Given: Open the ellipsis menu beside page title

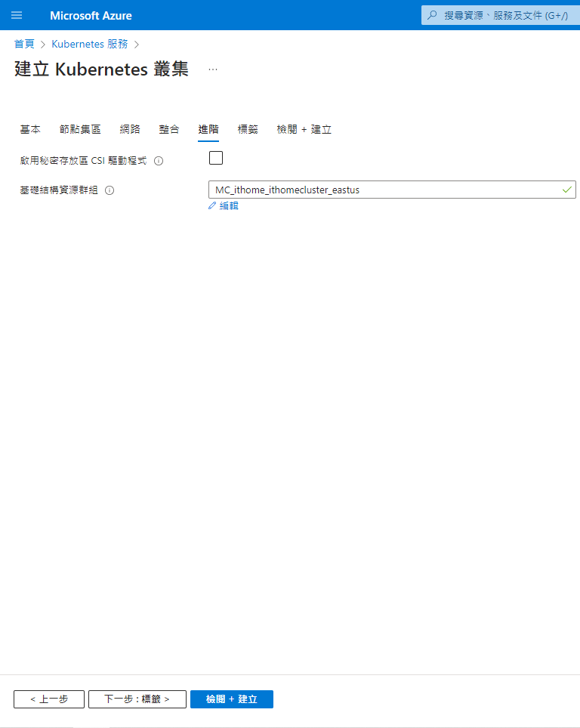Looking at the screenshot, I should (213, 69).
